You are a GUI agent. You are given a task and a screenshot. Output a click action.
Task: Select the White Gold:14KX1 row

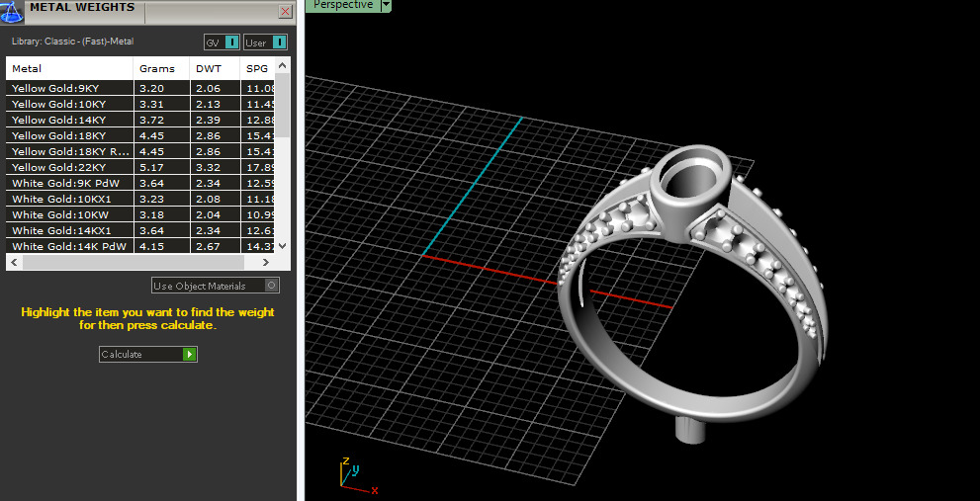tap(140, 230)
